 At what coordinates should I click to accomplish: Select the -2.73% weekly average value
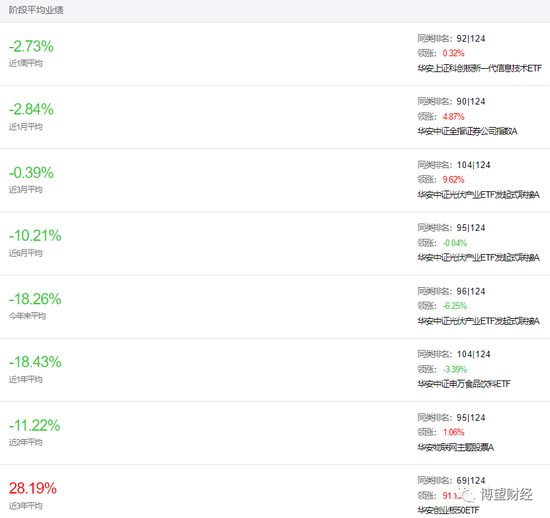(31, 46)
